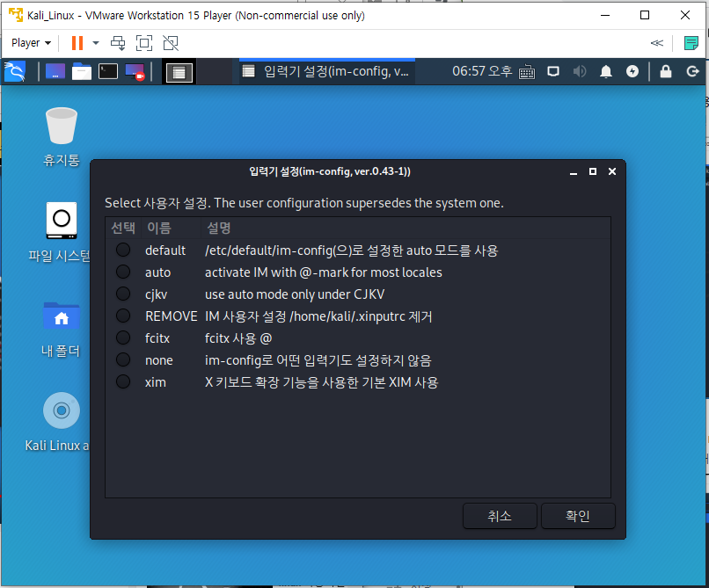Viewport: 709px width, 588px height.
Task: Select the fcitx radio option
Action: point(123,338)
